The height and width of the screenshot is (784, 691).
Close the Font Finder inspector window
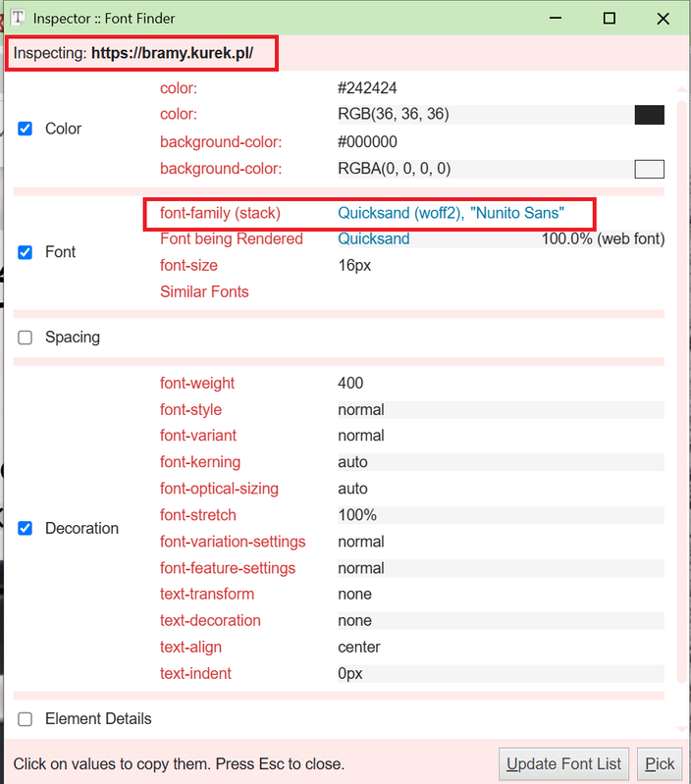click(663, 18)
